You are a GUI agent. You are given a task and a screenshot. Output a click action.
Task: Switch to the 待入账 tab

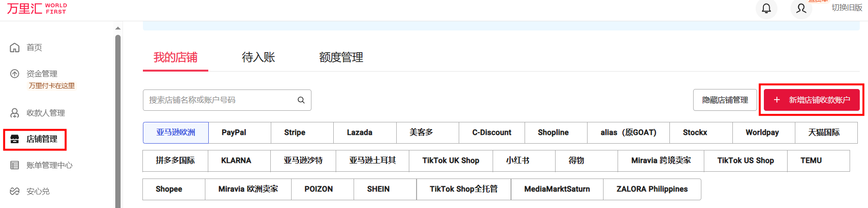pos(258,58)
